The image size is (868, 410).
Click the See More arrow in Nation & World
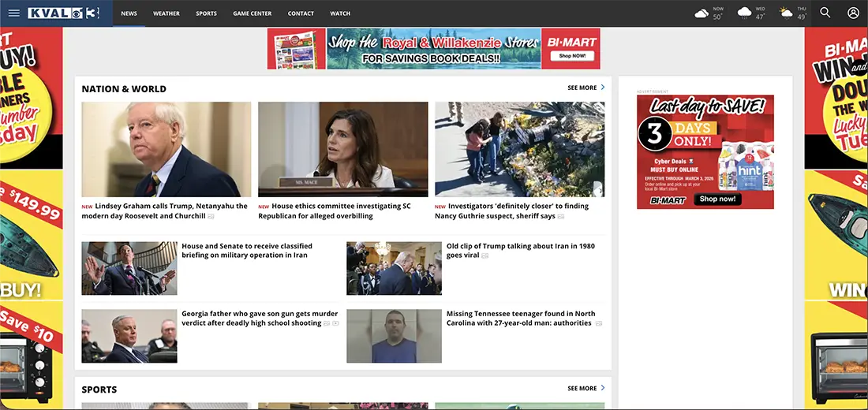[603, 88]
